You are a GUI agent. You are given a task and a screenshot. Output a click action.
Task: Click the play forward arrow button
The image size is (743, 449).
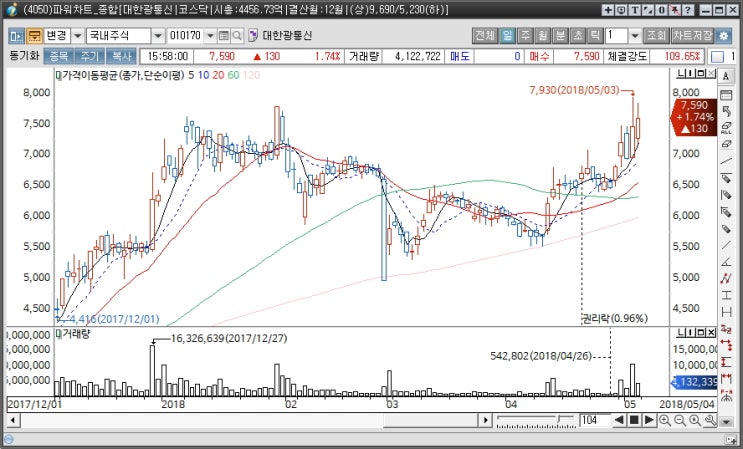click(x=649, y=420)
